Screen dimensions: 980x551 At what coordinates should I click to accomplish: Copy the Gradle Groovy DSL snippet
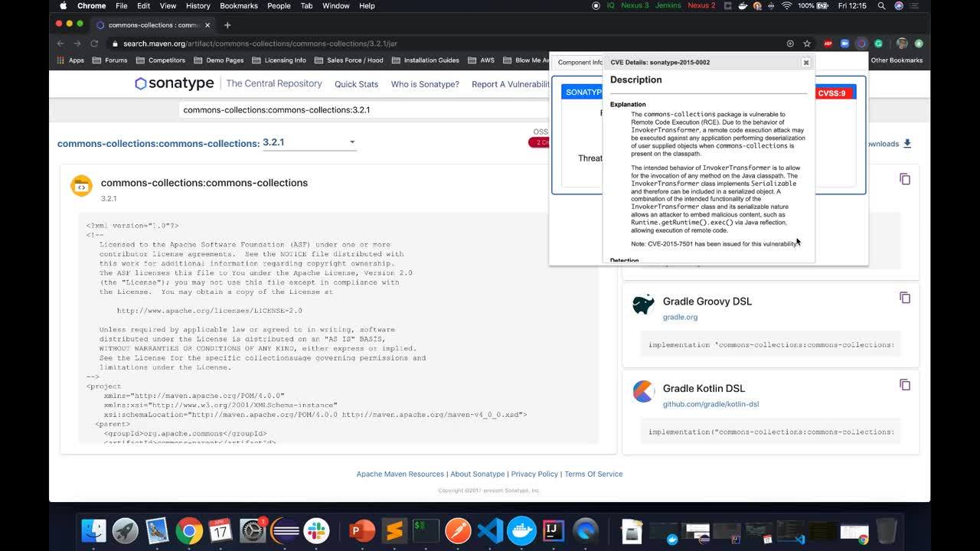pos(905,298)
